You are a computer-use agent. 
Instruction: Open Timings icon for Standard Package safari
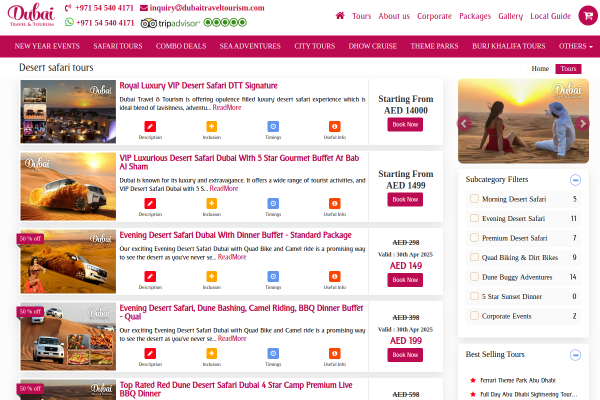(273, 276)
